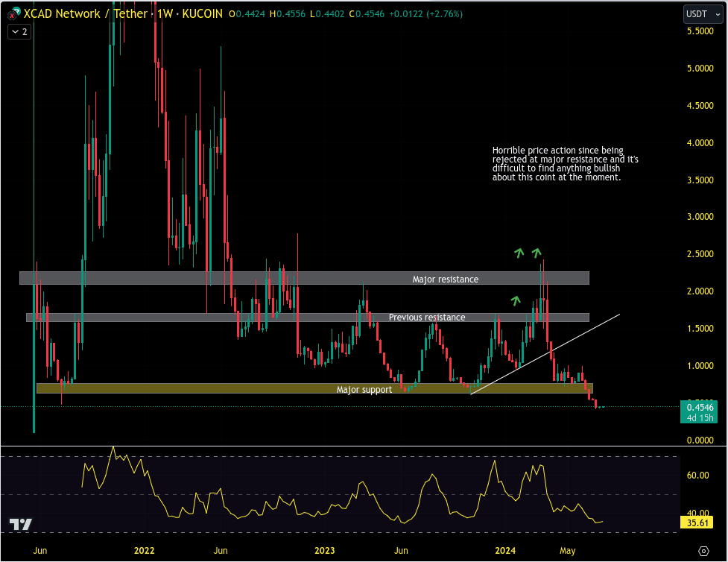Click the 4.5000 price axis label
This screenshot has width=728, height=562.
(700, 105)
